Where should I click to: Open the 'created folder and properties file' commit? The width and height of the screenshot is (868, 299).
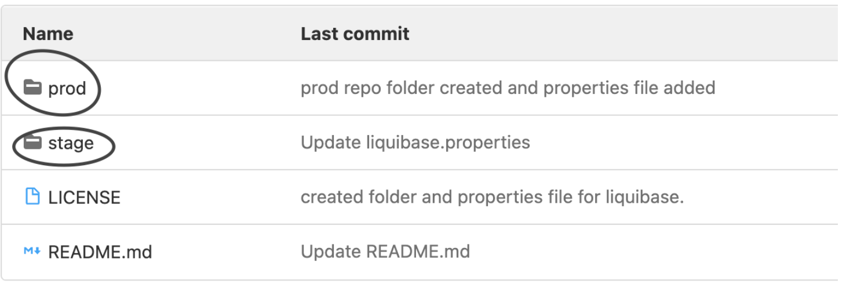[492, 197]
